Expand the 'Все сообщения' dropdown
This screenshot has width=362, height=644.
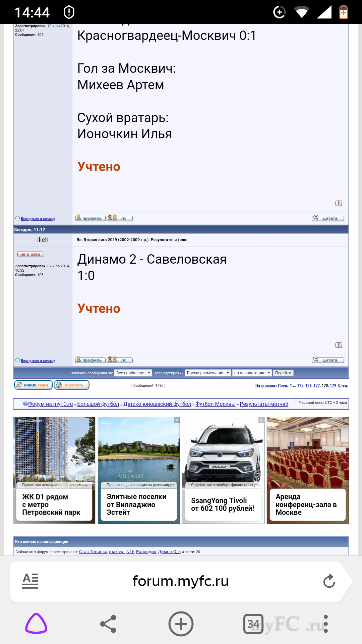pyautogui.click(x=133, y=373)
